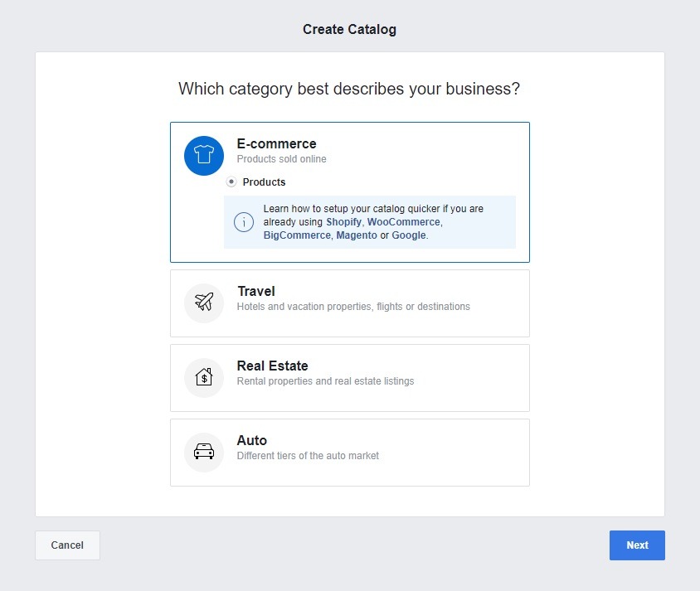The width and height of the screenshot is (700, 591).
Task: Click 'Which category best describes your business?' heading
Action: tap(349, 89)
